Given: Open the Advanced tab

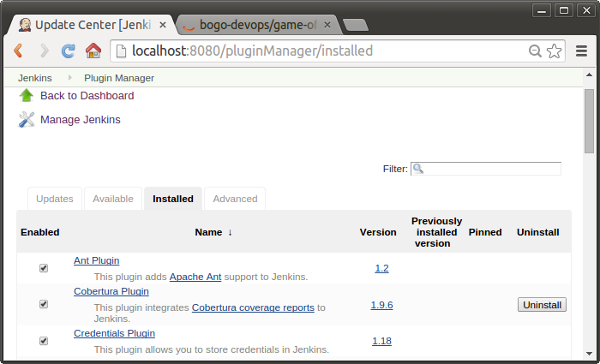Looking at the screenshot, I should pos(235,199).
